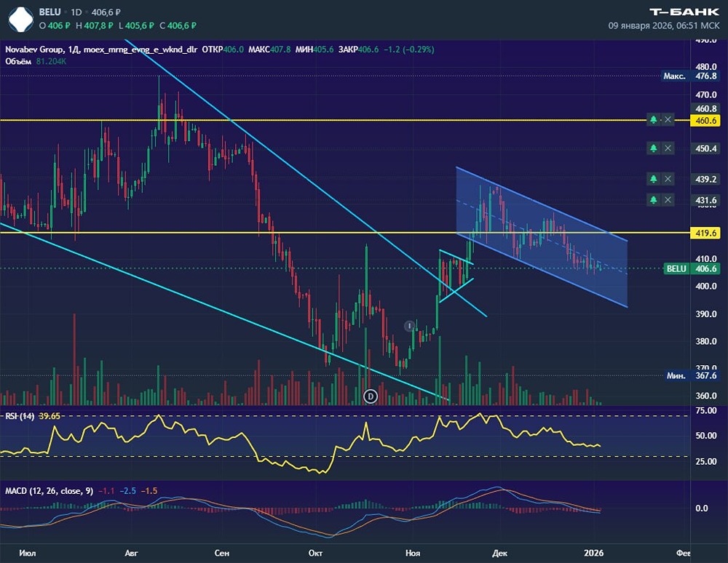Click the yellow 419.6 price tag
The image size is (728, 563).
click(705, 233)
